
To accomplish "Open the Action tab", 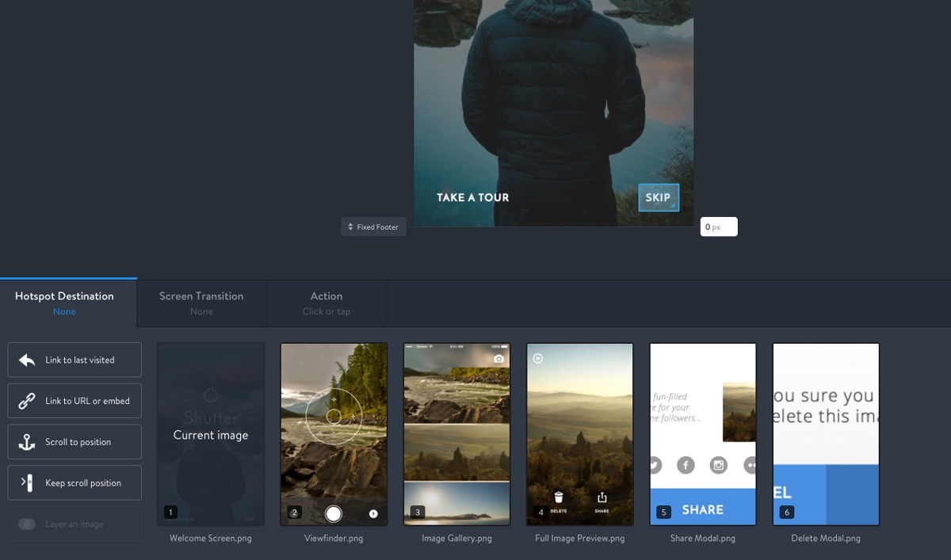I will (327, 303).
